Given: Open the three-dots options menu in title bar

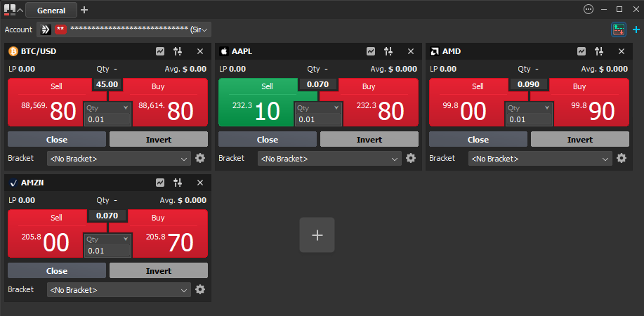Looking at the screenshot, I should [x=589, y=9].
